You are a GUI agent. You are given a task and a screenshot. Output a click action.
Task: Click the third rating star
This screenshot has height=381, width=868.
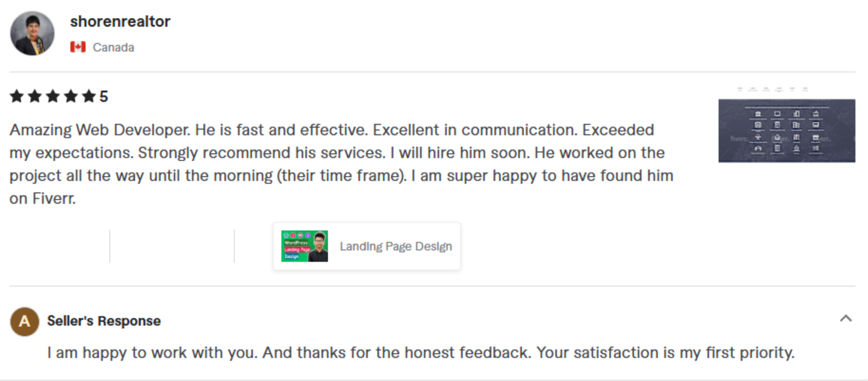(53, 96)
